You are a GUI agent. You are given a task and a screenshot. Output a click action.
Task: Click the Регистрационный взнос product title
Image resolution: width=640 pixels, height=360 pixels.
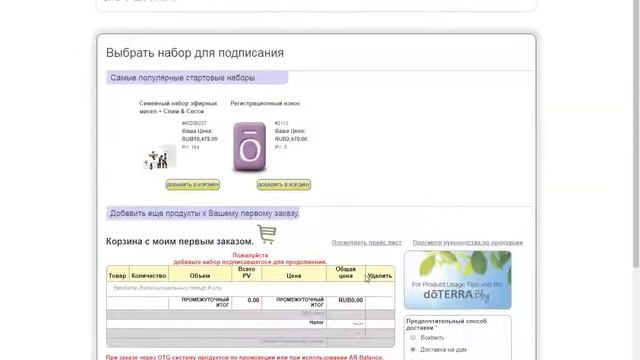(x=265, y=104)
